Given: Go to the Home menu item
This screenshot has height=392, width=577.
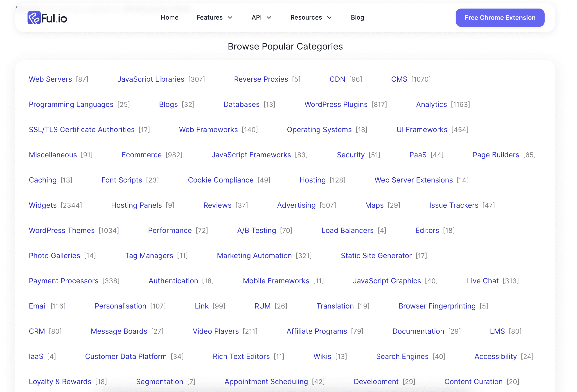Looking at the screenshot, I should click(x=170, y=18).
